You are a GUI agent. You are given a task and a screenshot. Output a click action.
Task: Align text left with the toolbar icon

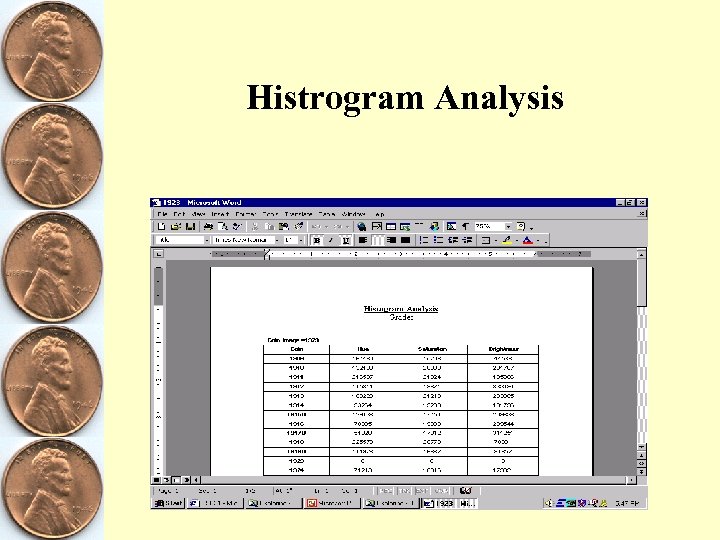tap(363, 240)
